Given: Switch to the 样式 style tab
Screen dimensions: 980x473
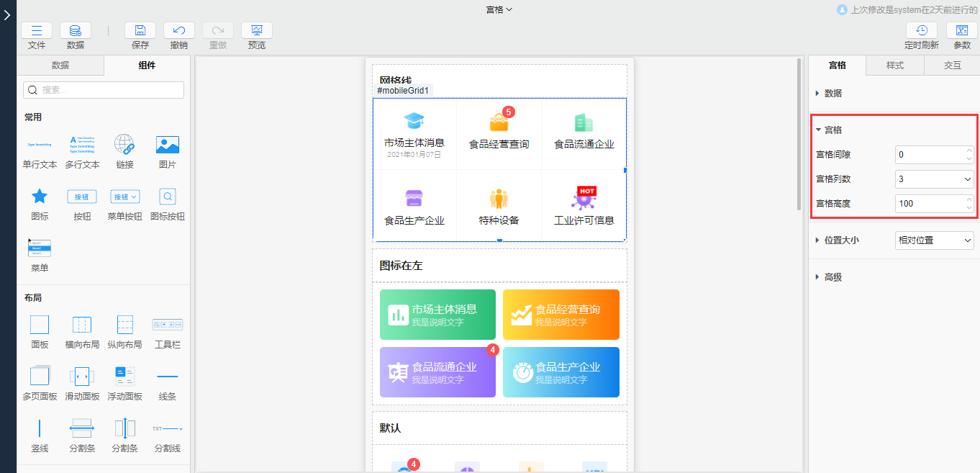Looking at the screenshot, I should coord(894,66).
